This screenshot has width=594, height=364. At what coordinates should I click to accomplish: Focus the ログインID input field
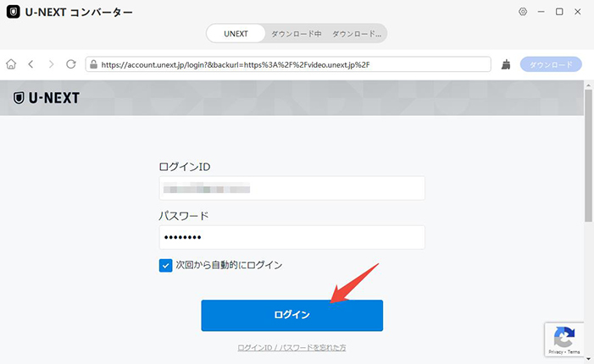click(x=292, y=188)
